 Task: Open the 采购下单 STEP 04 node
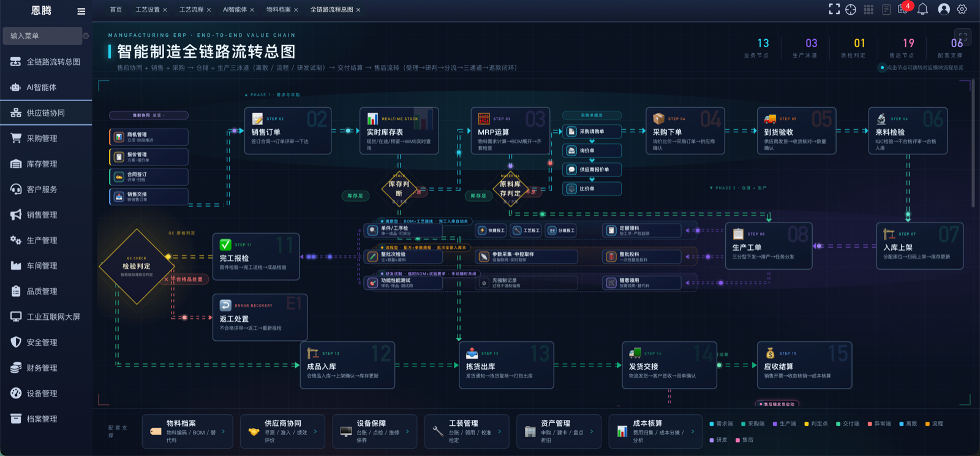[685, 131]
